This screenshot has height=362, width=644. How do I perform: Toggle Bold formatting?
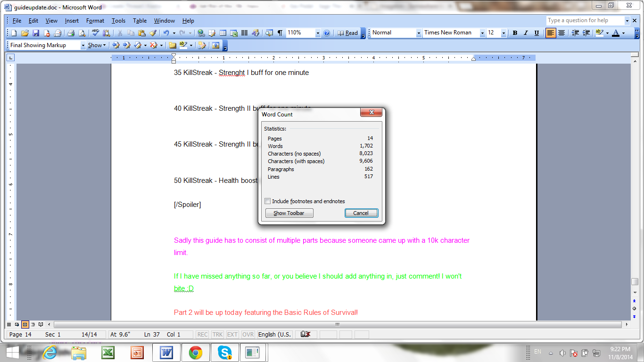tap(515, 33)
